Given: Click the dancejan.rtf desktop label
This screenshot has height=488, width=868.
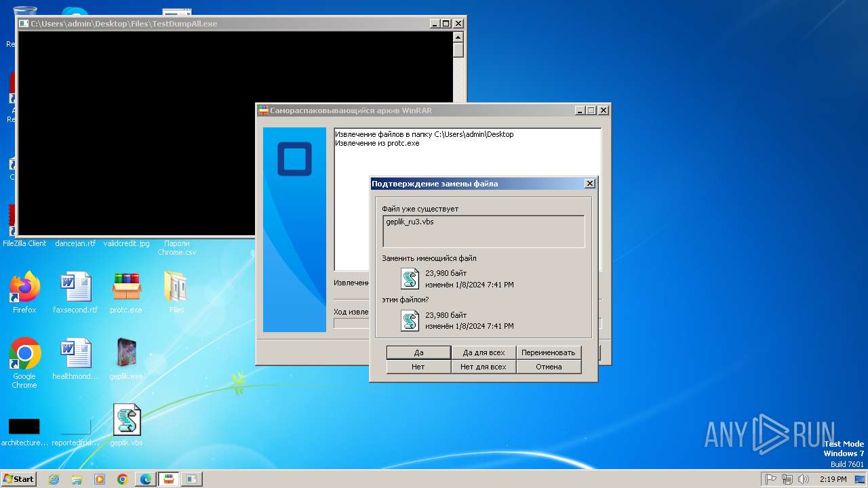Looking at the screenshot, I should pyautogui.click(x=75, y=243).
